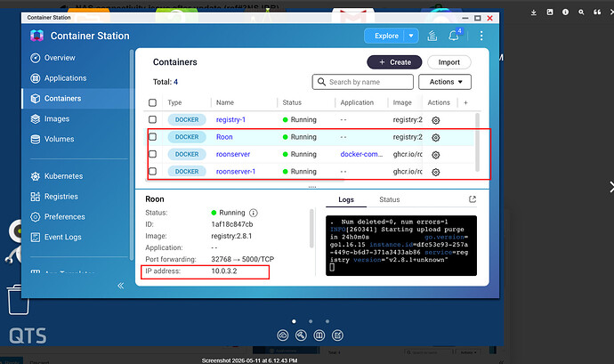Screen dimensions: 614x364
Task: Click the viewer info icon
Action: click(565, 12)
